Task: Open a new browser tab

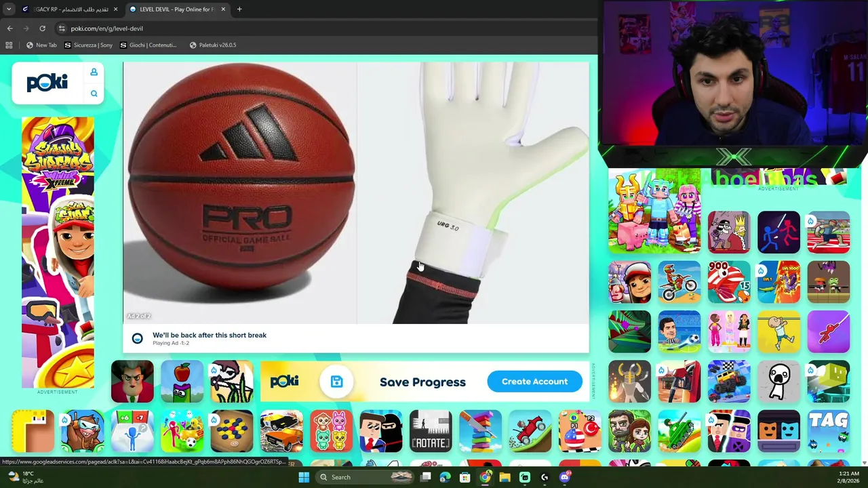Action: (239, 9)
